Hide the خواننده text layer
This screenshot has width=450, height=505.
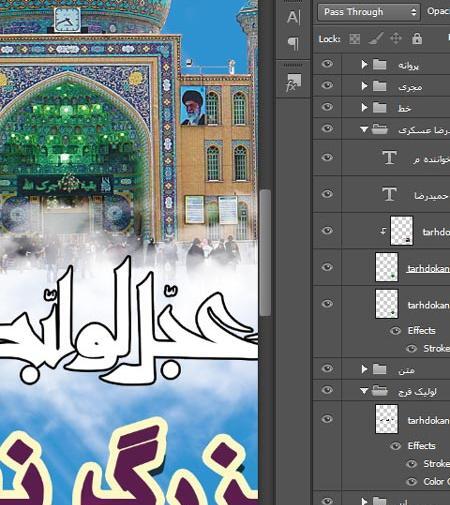(x=327, y=157)
